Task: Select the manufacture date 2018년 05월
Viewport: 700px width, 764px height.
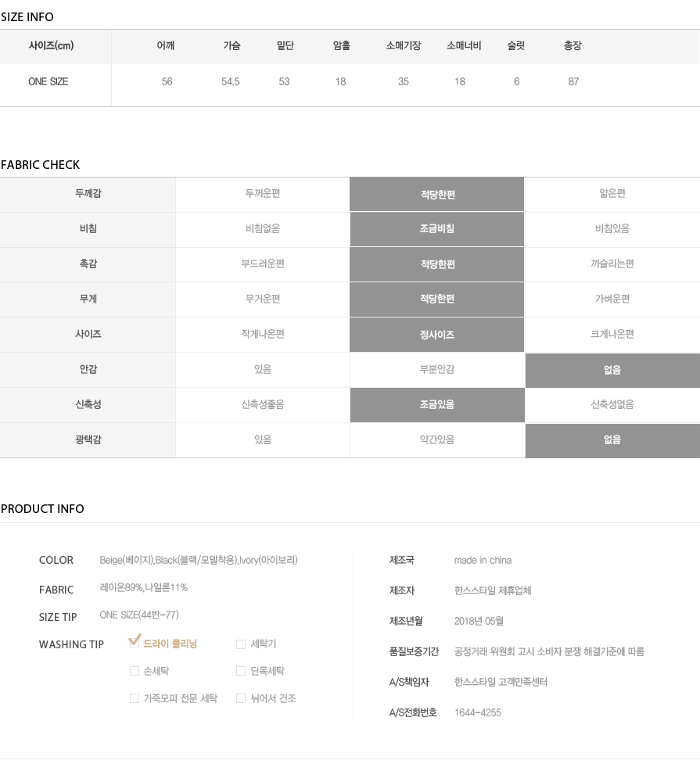Action: click(479, 621)
